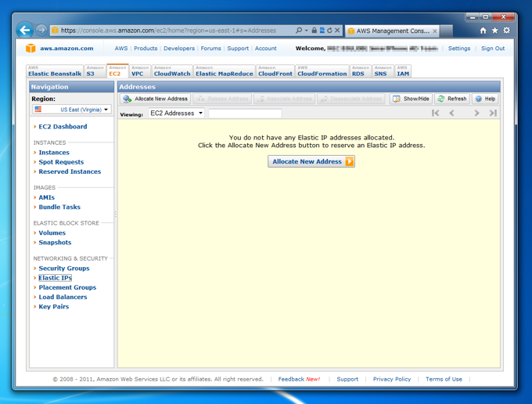532x404 pixels.
Task: Click the Allocate New Address toolbar button
Action: click(x=156, y=99)
